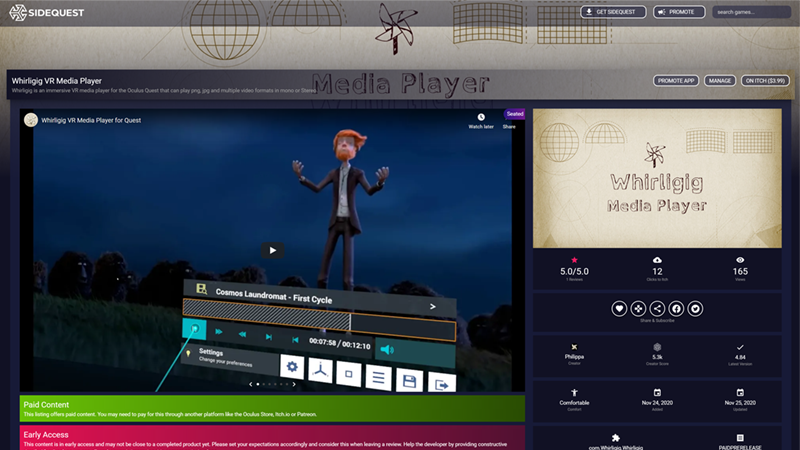Click the package name puzzle icon
The width and height of the screenshot is (800, 450).
click(x=616, y=438)
